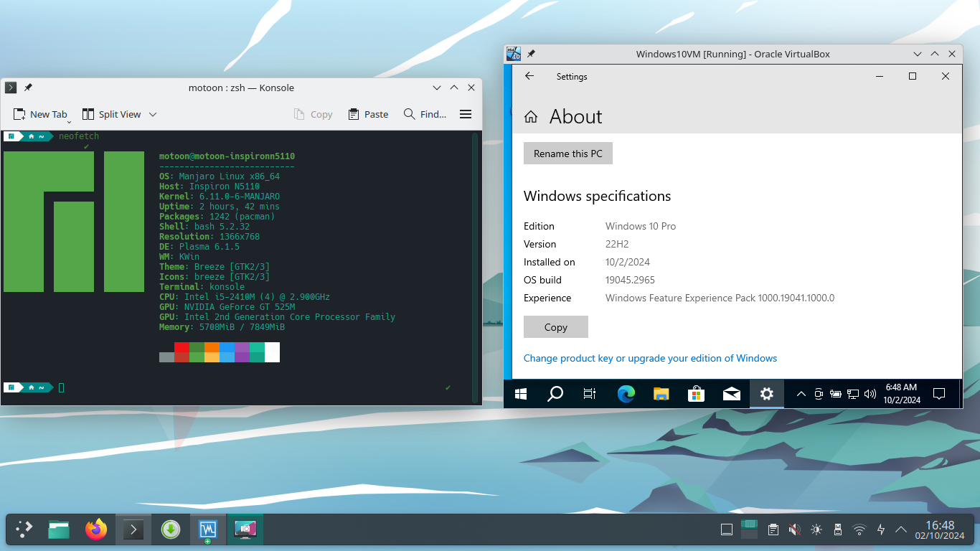Open the VirtualBox window menu icon
Screen dimensions: 980x551
click(513, 54)
